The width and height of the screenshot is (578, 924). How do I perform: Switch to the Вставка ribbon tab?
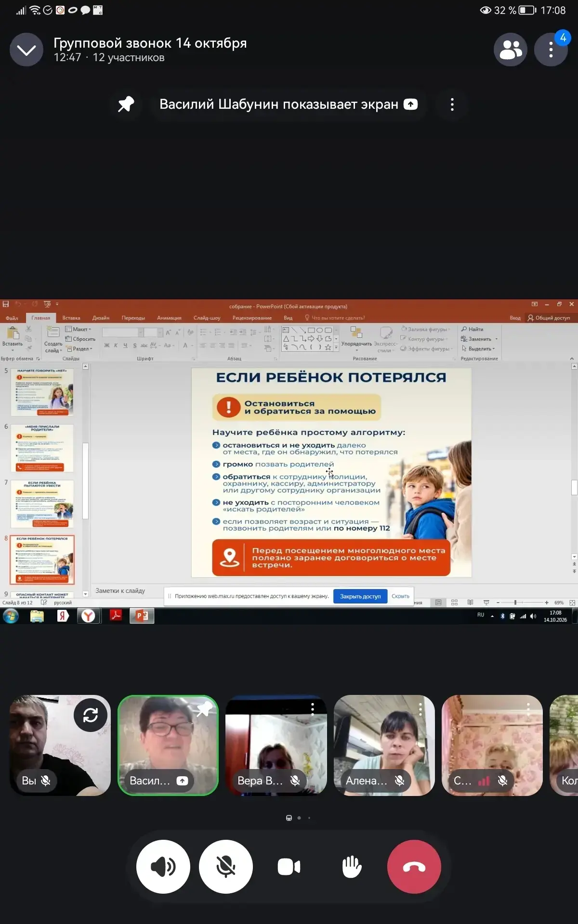coord(71,318)
